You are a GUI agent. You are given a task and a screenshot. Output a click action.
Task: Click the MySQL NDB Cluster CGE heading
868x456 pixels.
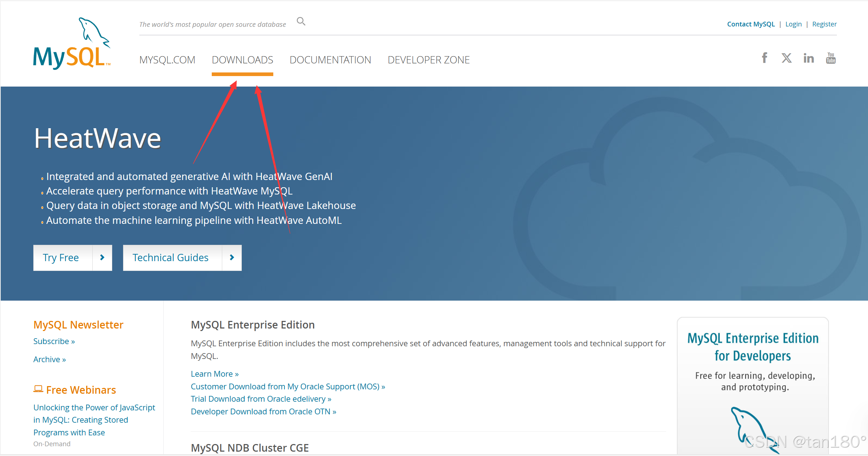[250, 448]
